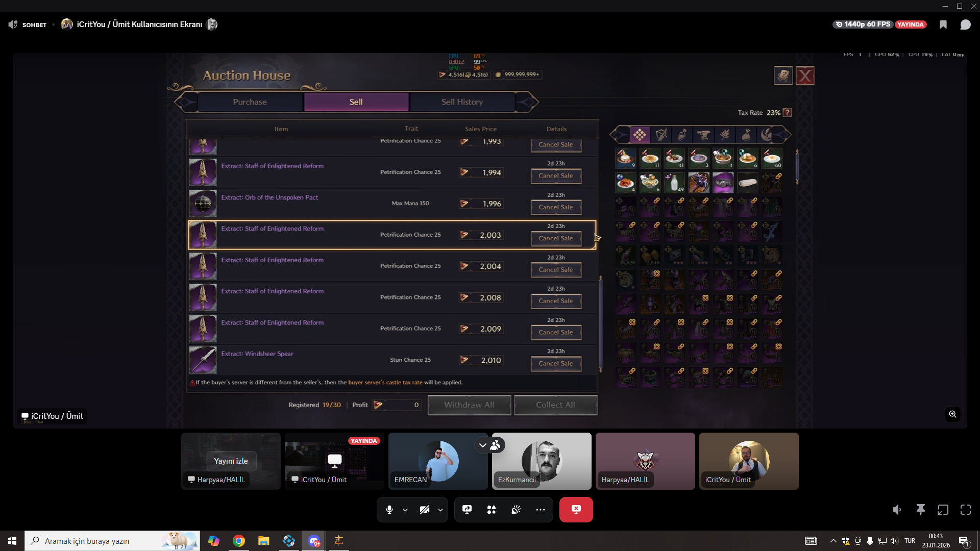The height and width of the screenshot is (551, 980).
Task: Pop out the stream into a separate window
Action: tap(943, 510)
